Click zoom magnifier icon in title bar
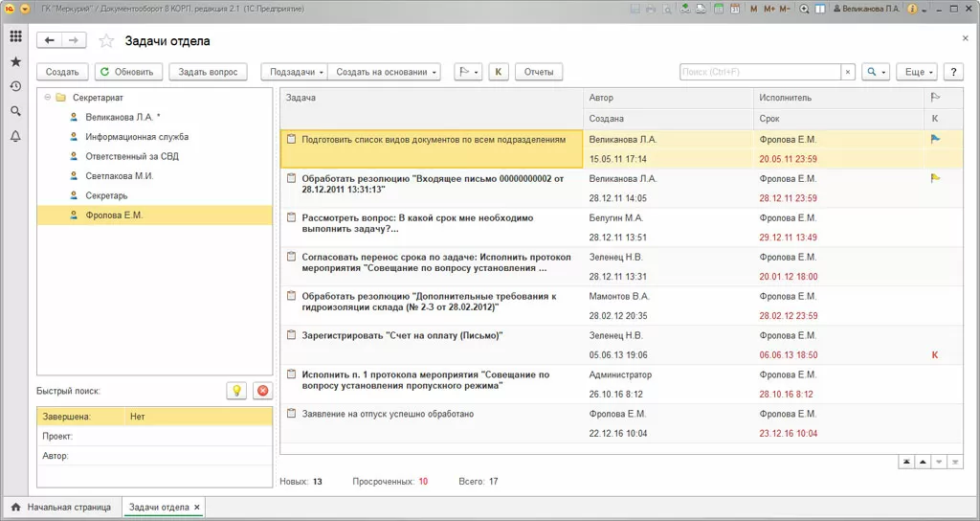980x521 pixels. coord(804,9)
